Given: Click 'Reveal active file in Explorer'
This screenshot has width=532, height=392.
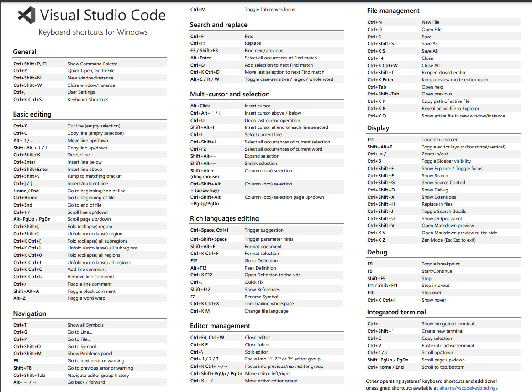Looking at the screenshot, I should tap(451, 109).
